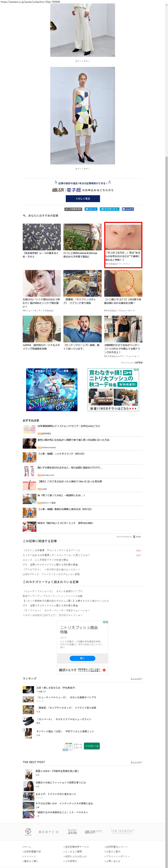This screenshot has width=168, height=868.
Task: Click the ニトリ 秋コーデ特集 banner ad
Action: point(113,390)
